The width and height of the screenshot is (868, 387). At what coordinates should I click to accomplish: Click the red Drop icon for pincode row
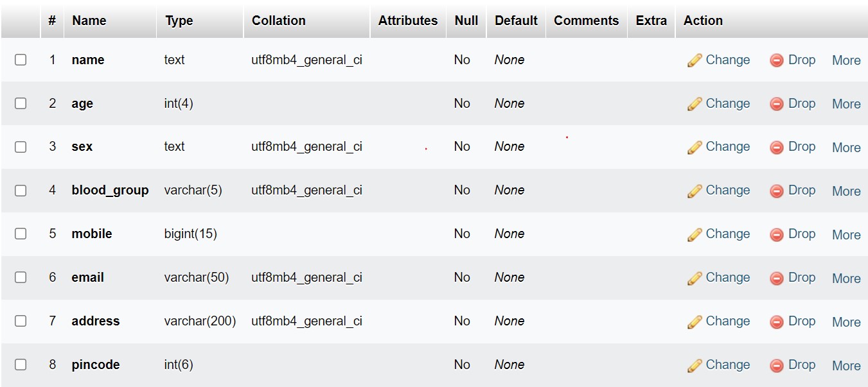777,366
